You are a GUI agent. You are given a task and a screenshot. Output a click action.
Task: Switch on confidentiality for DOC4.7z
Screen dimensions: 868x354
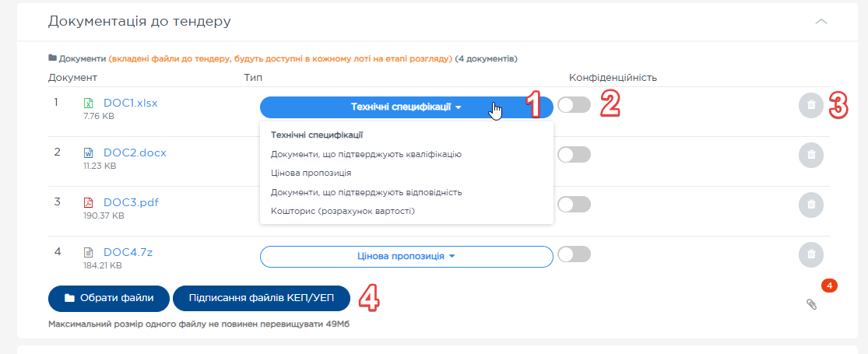point(574,254)
